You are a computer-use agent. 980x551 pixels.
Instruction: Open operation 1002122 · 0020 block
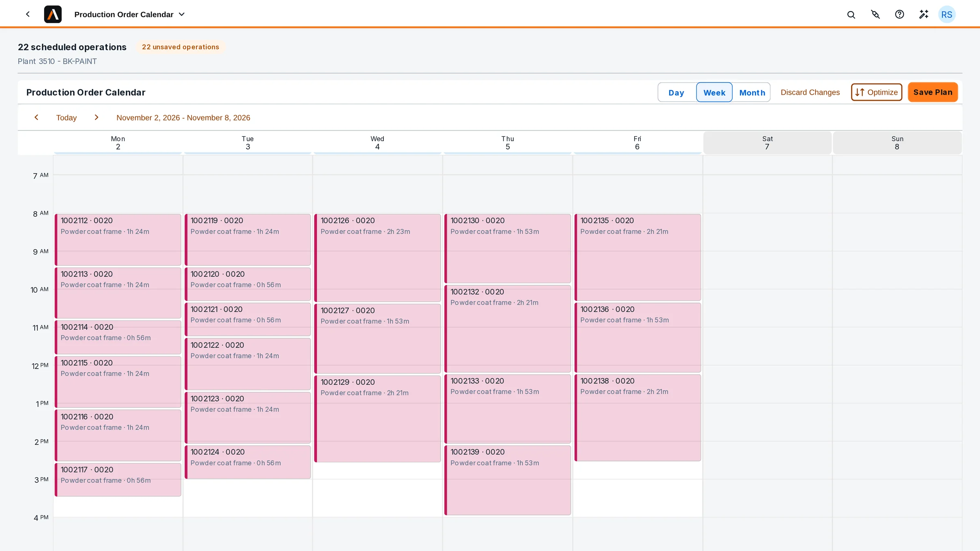[247, 364]
